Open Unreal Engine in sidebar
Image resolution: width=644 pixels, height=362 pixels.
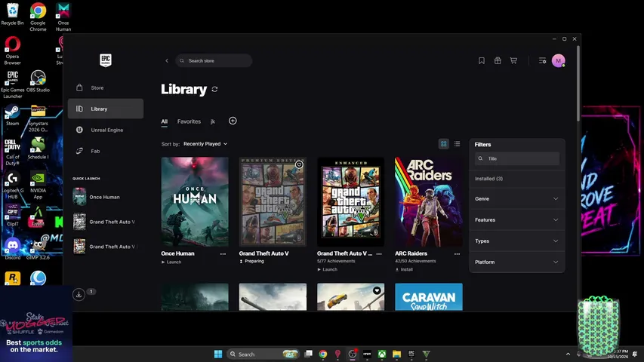(x=106, y=130)
